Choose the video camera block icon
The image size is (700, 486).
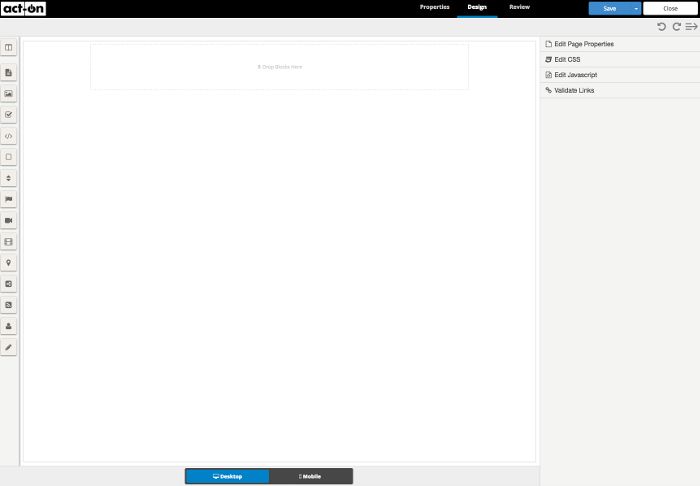click(x=8, y=220)
